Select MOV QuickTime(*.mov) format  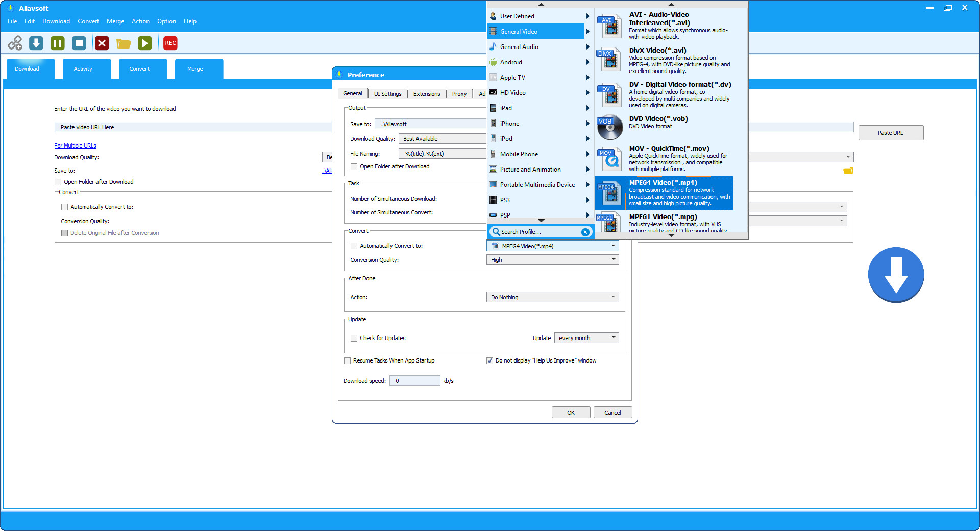pyautogui.click(x=665, y=159)
